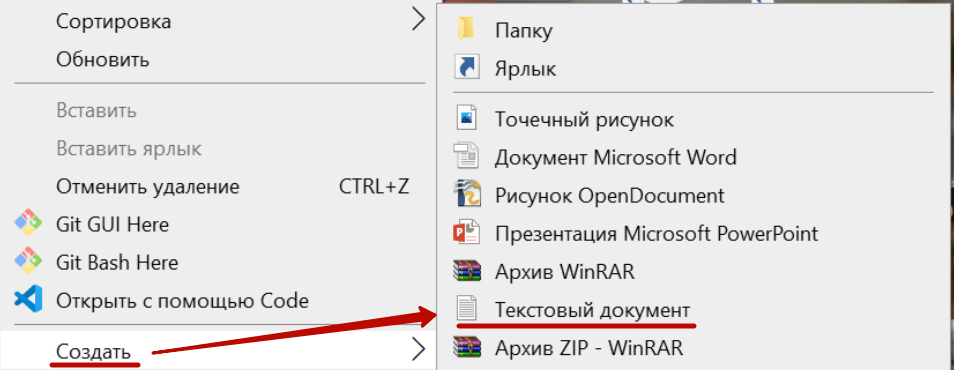Click the CTRL+Z shortcut text
954x370 pixels.
point(374,187)
